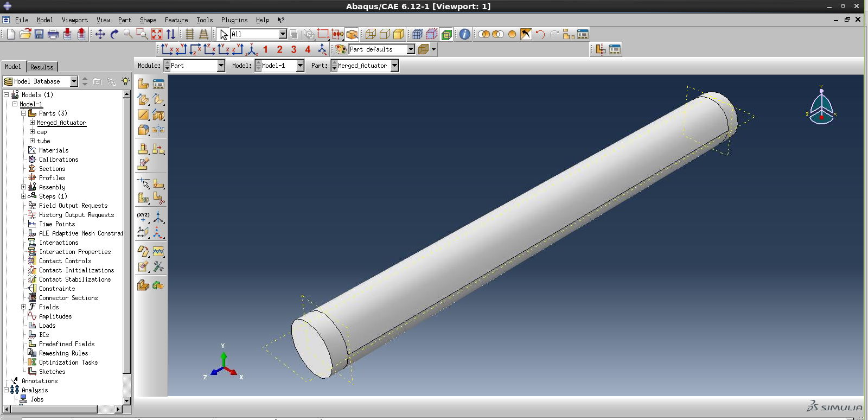Click the lightbulb icon in model tree
The width and height of the screenshot is (868, 420).
[125, 81]
